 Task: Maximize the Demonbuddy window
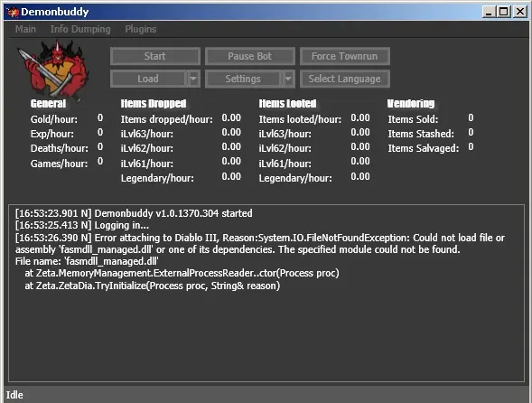(x=504, y=12)
